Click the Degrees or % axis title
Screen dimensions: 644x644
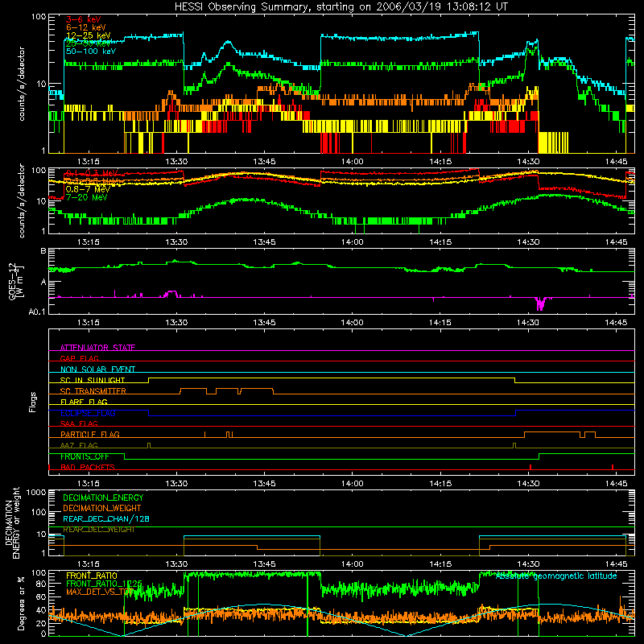21,603
